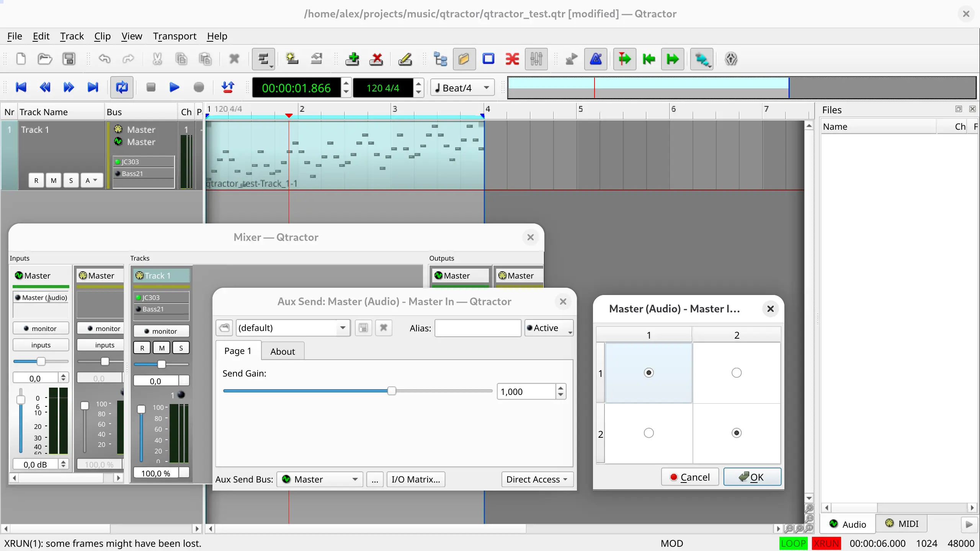Increase the tempo 120 4/4 spinbox

point(418,83)
